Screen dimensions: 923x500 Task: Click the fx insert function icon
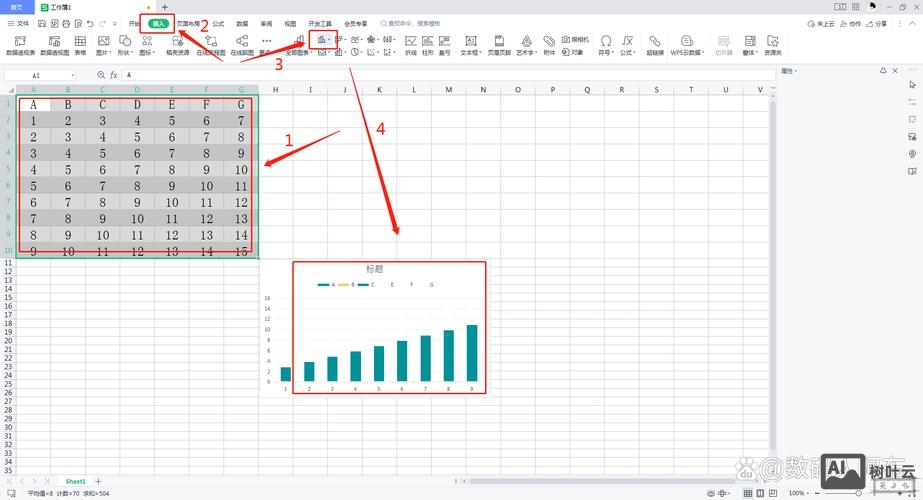[113, 75]
